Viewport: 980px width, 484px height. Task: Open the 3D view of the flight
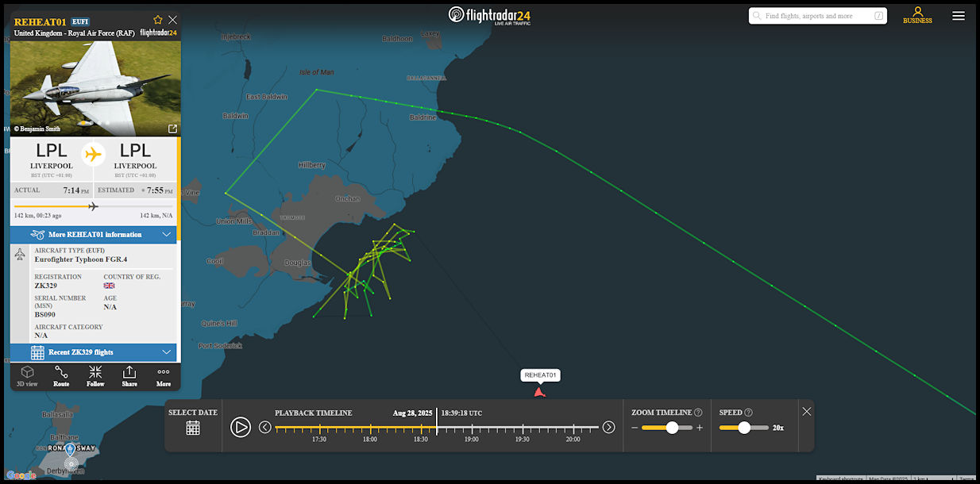27,375
